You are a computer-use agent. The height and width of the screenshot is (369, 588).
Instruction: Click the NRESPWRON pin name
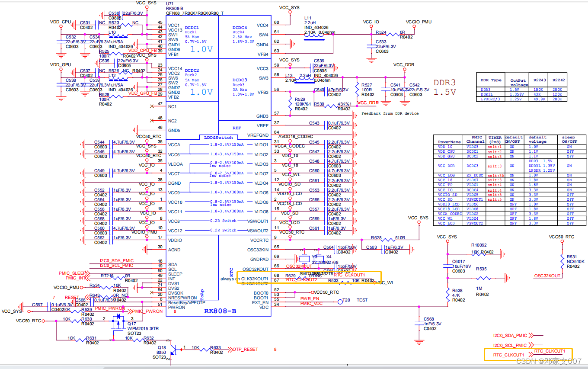tap(182, 298)
